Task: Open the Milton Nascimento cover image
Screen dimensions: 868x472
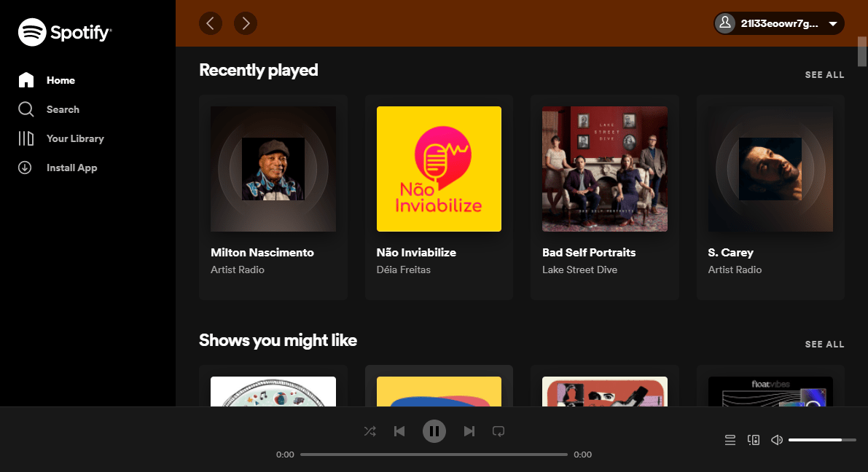Action: tap(273, 169)
